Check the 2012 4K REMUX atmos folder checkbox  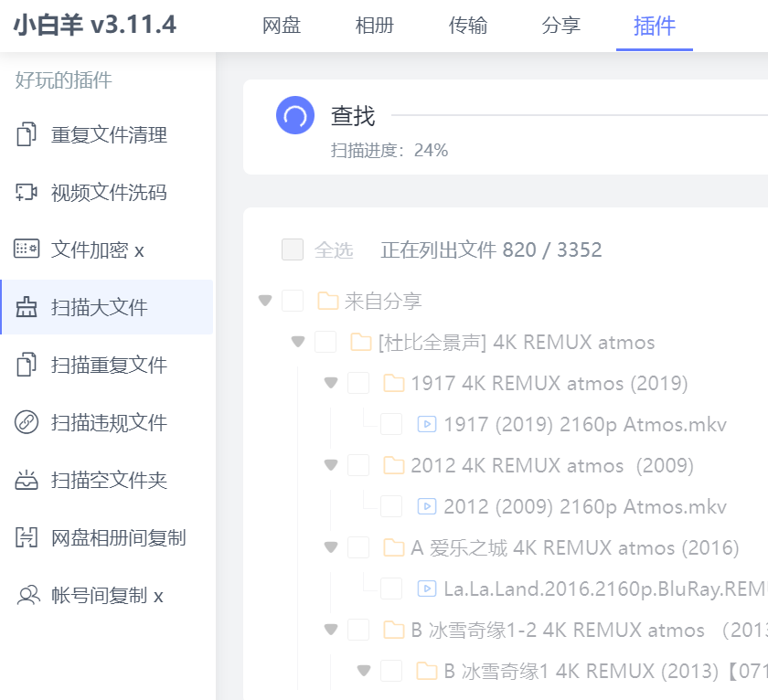(x=358, y=465)
